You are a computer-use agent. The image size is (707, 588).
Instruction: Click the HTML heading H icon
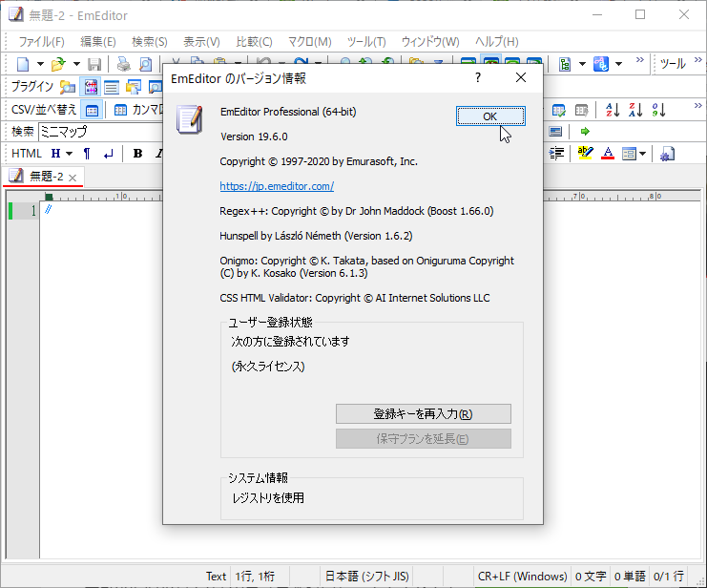(56, 154)
